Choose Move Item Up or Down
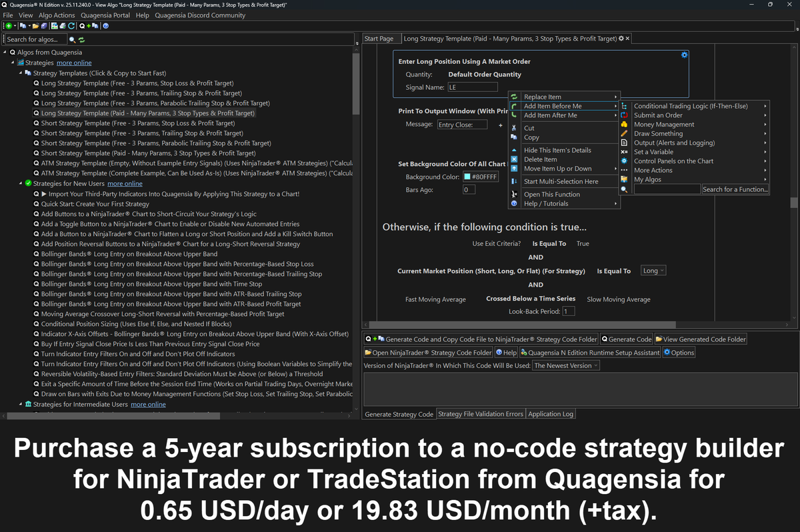Image resolution: width=800 pixels, height=532 pixels. (x=564, y=169)
